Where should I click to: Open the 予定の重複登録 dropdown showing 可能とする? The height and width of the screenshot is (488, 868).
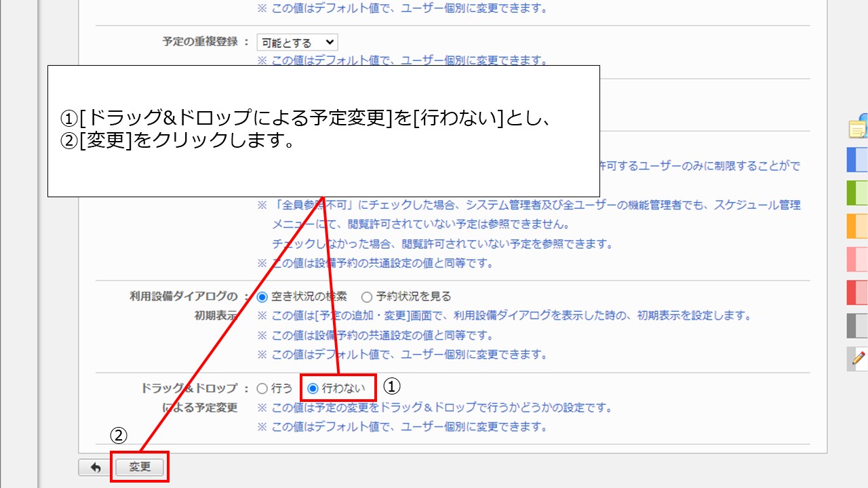(x=297, y=43)
